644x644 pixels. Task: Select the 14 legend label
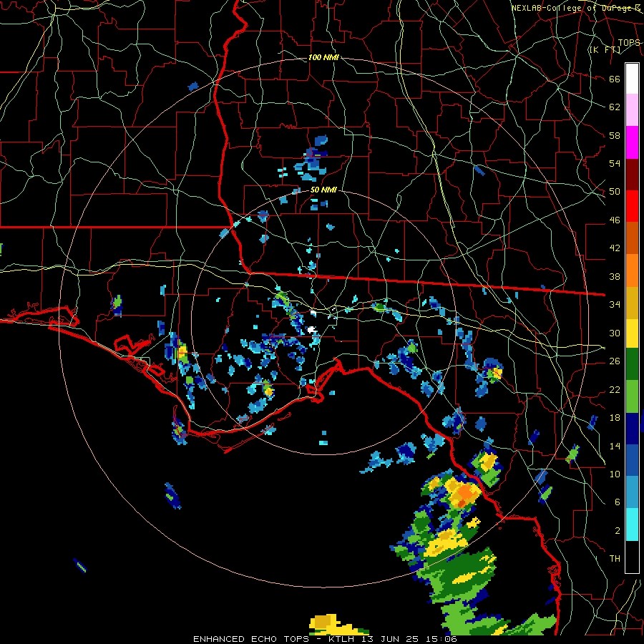(615, 446)
